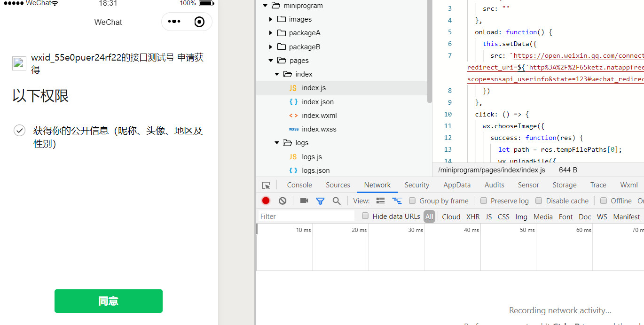Filter requests by XHR type
Image resolution: width=644 pixels, height=325 pixels.
(473, 217)
